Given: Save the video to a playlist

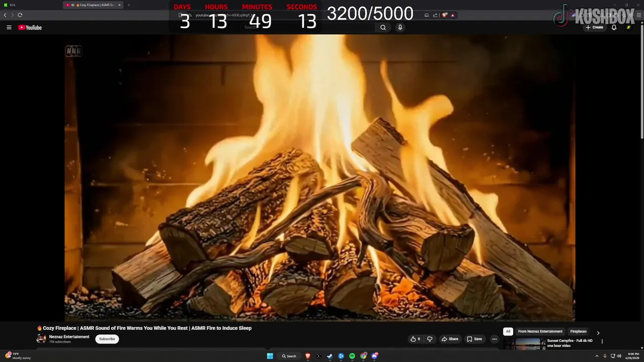Looking at the screenshot, I should (x=474, y=339).
